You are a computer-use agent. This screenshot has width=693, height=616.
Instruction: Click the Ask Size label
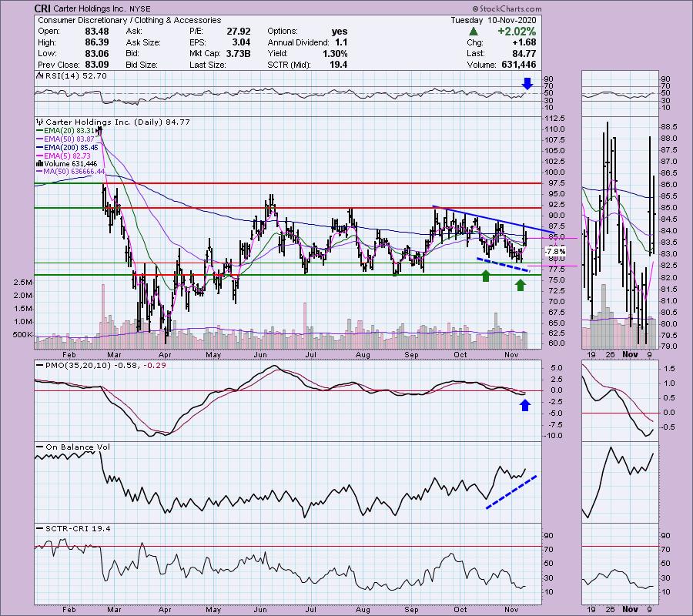143,42
